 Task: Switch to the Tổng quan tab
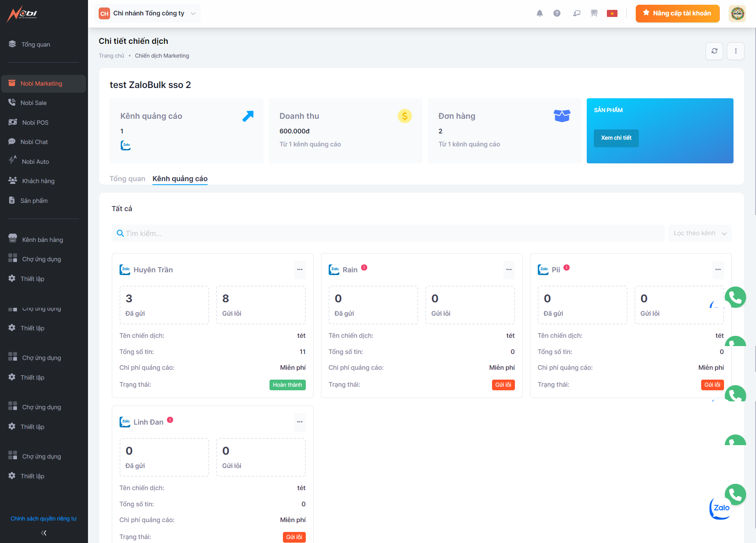coord(127,179)
